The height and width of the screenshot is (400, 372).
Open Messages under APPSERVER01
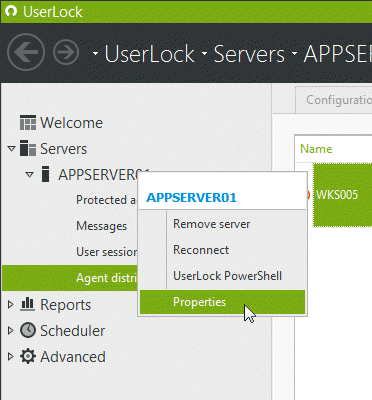tap(102, 226)
